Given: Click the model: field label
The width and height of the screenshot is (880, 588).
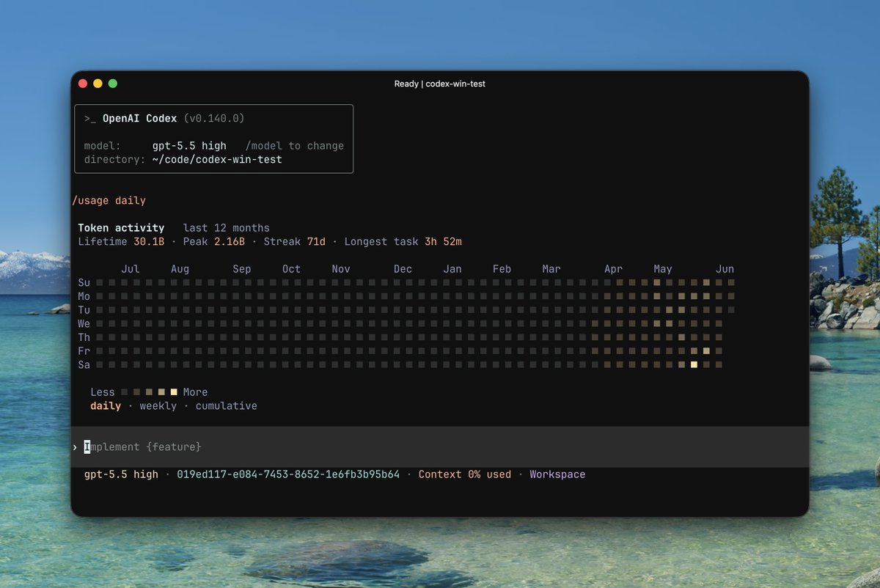Looking at the screenshot, I should pos(103,146).
